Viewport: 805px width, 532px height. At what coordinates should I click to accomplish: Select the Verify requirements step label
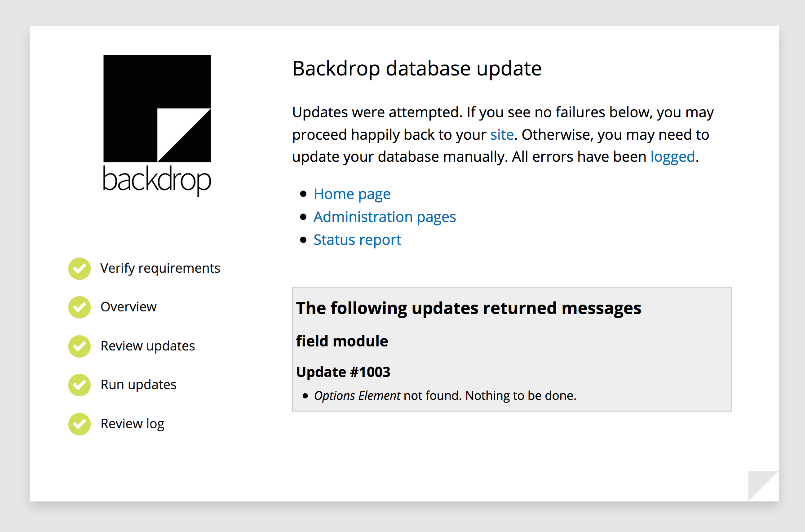[160, 268]
